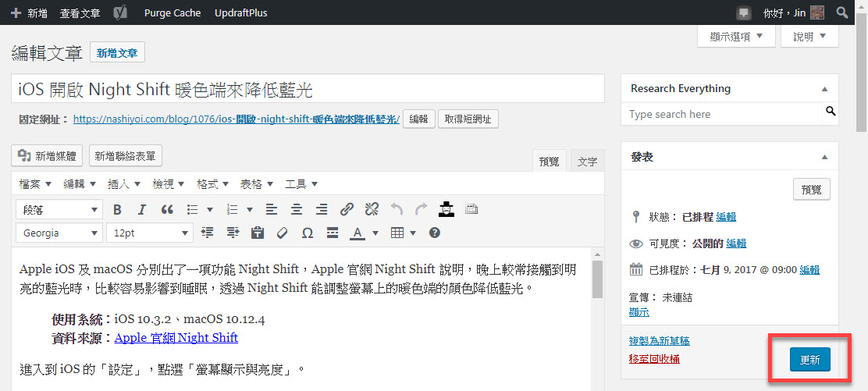Undo the last edit
Screen dimensions: 868x391
coord(397,209)
